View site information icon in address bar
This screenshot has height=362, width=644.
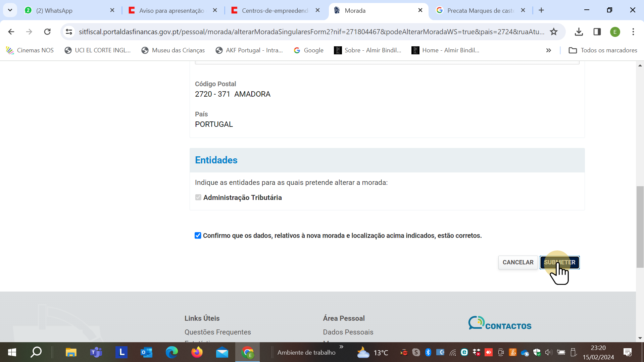click(x=69, y=32)
